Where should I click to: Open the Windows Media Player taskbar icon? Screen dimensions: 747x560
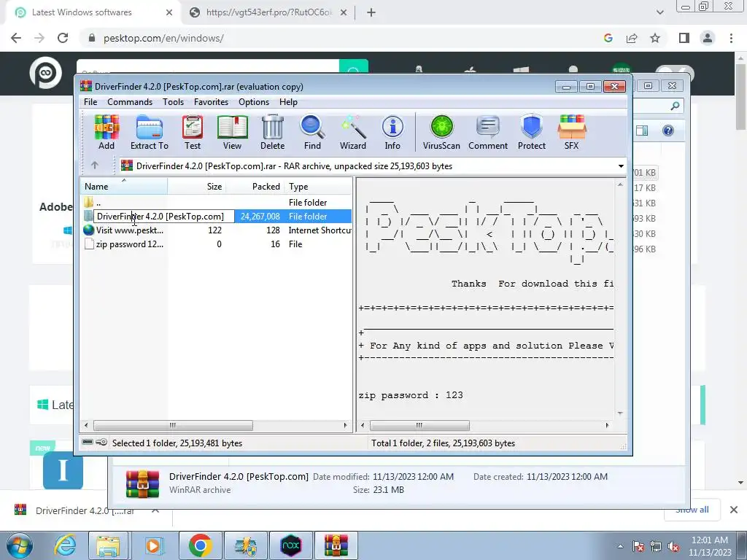153,545
